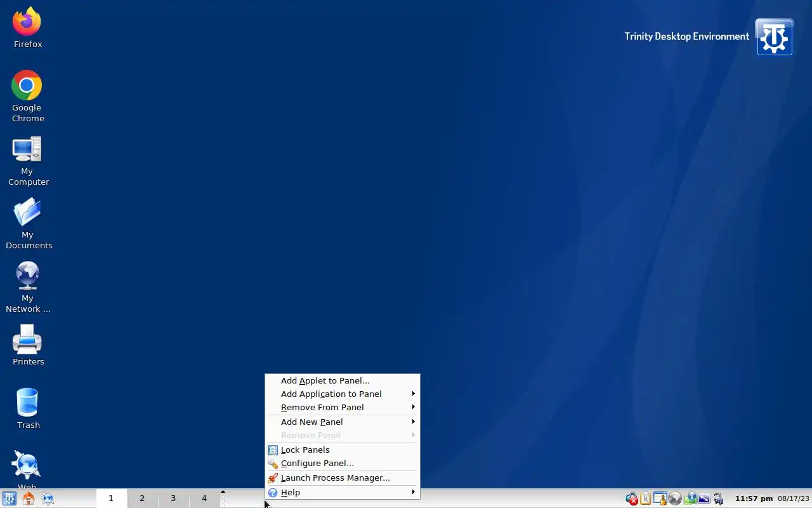Click the Configure Panel wrench icon

pyautogui.click(x=273, y=464)
